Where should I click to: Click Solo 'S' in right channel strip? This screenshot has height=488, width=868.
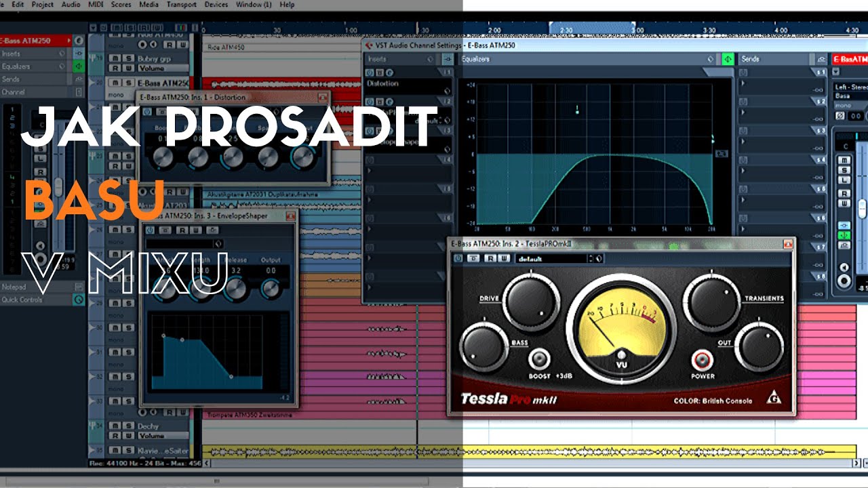[844, 170]
